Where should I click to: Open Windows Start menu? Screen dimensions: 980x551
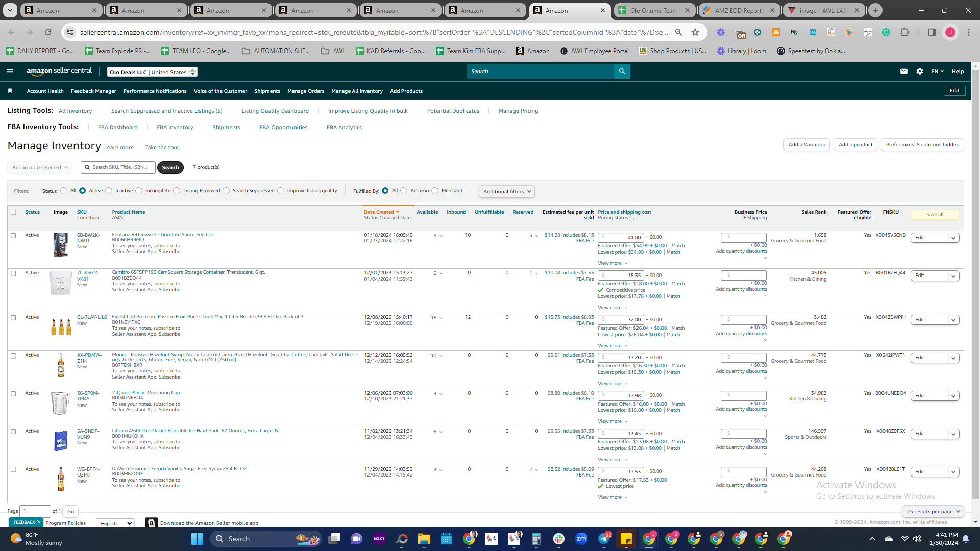(x=197, y=539)
